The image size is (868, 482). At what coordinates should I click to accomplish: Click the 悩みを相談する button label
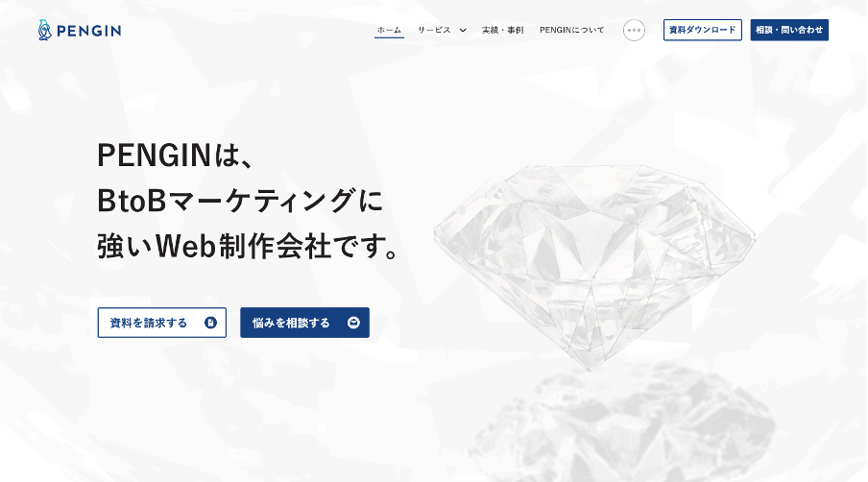tap(291, 323)
